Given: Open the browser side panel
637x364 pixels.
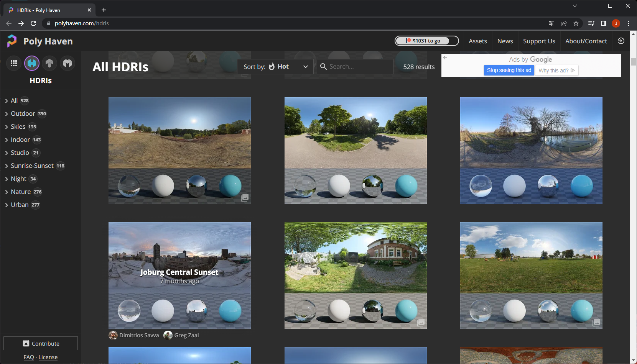Looking at the screenshot, I should point(604,23).
